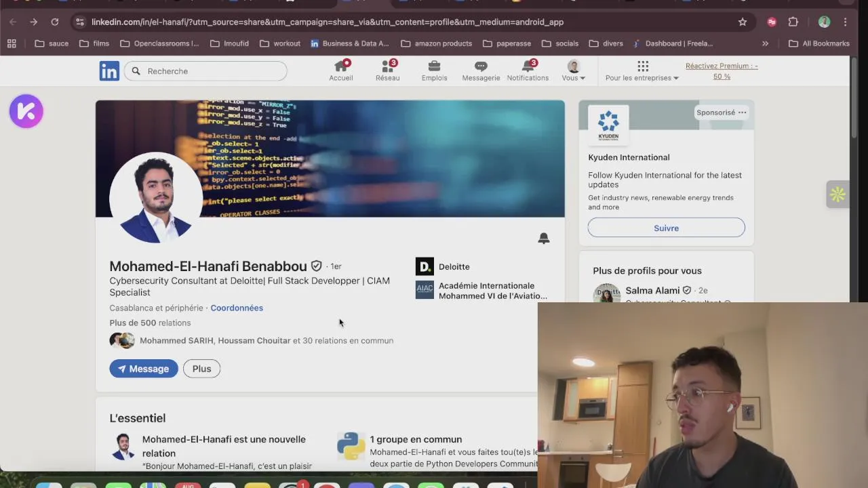Open Openclassrooms bookmark folder
The image size is (868, 488).
tap(159, 43)
